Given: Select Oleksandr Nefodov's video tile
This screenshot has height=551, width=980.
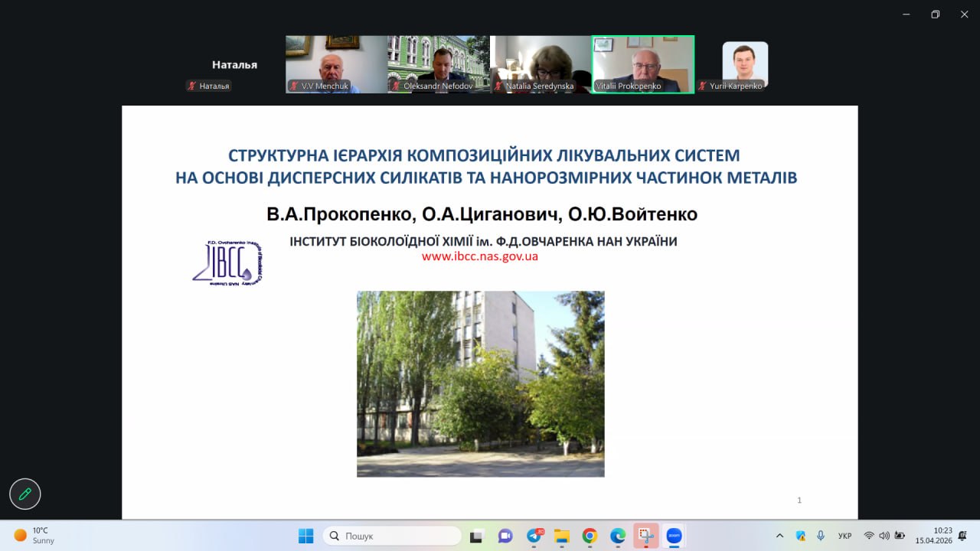Looking at the screenshot, I should [438, 64].
